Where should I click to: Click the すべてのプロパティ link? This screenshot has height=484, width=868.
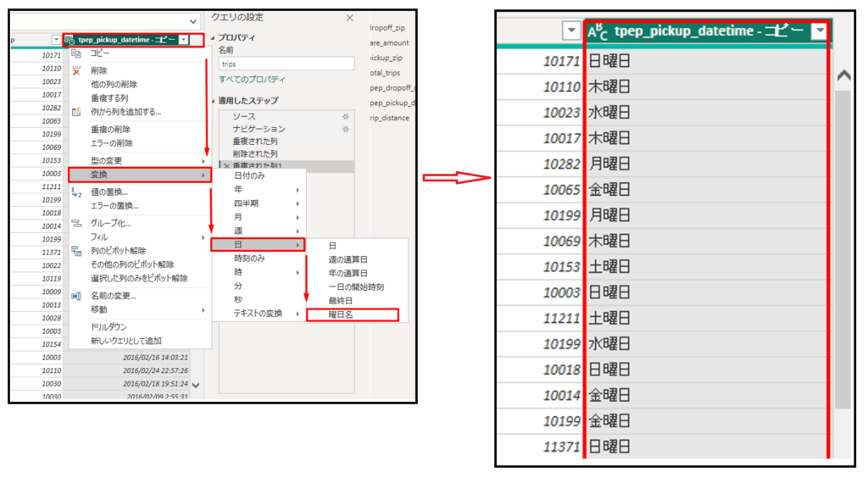coord(252,80)
